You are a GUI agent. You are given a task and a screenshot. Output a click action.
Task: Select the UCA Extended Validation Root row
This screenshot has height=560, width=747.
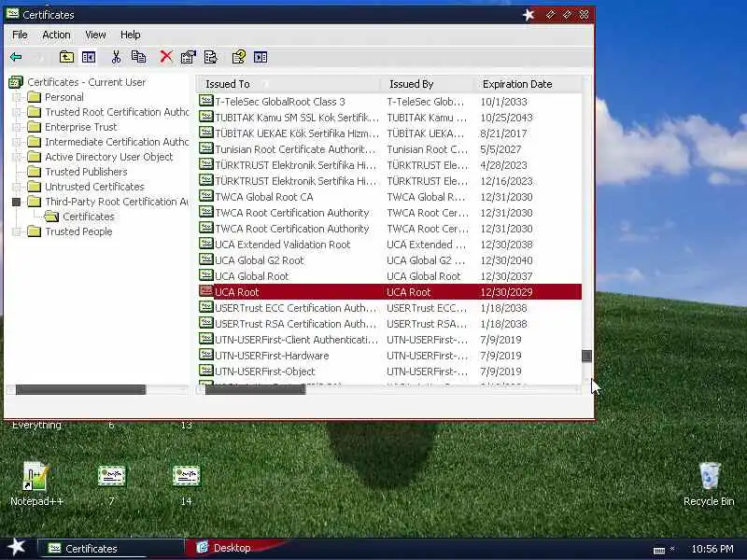pos(390,245)
